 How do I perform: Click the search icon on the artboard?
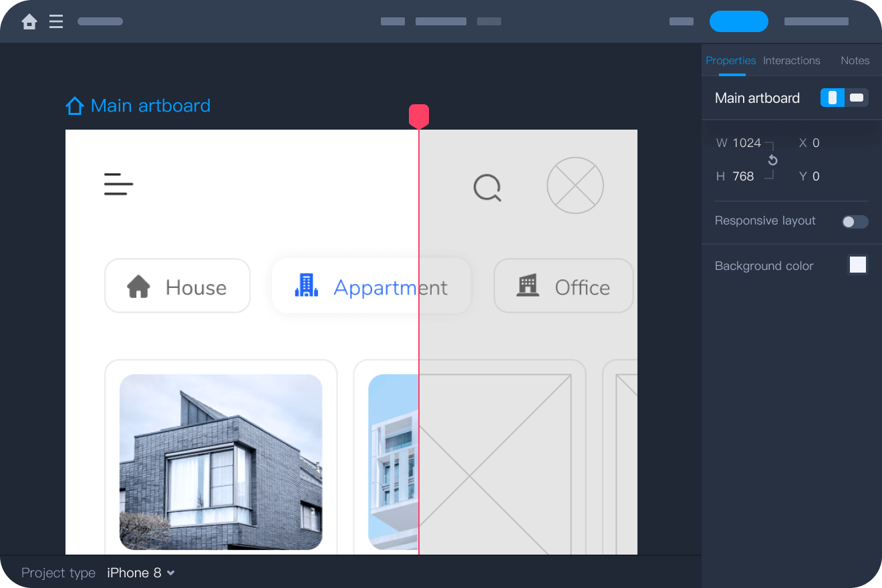[488, 187]
